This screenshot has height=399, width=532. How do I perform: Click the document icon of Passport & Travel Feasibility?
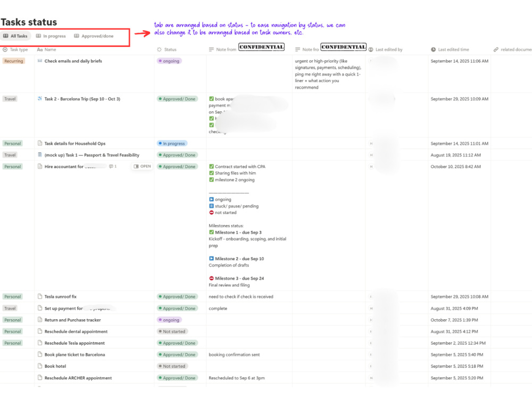tap(40, 155)
